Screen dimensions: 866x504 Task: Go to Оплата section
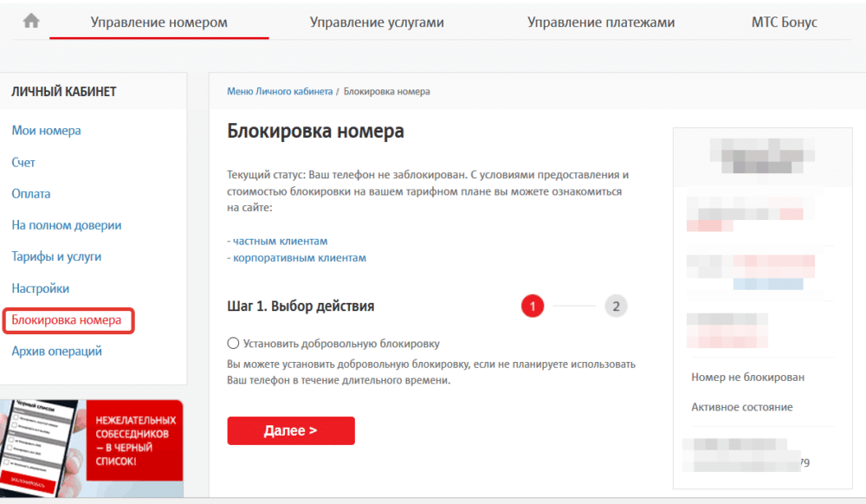(x=31, y=194)
